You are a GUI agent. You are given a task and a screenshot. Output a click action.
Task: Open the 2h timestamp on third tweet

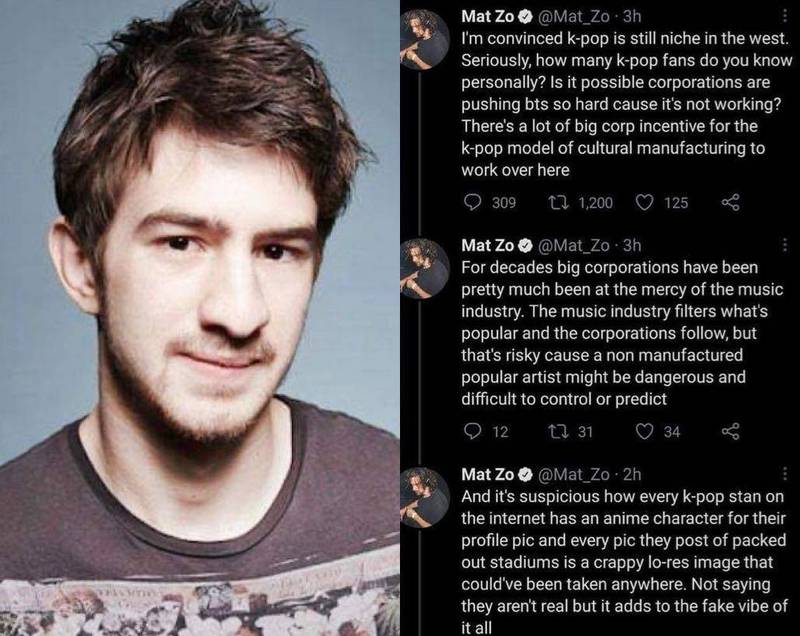(632, 474)
